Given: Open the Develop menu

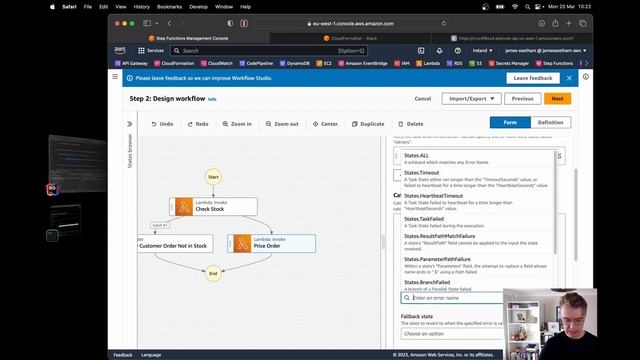Looking at the screenshot, I should [198, 7].
